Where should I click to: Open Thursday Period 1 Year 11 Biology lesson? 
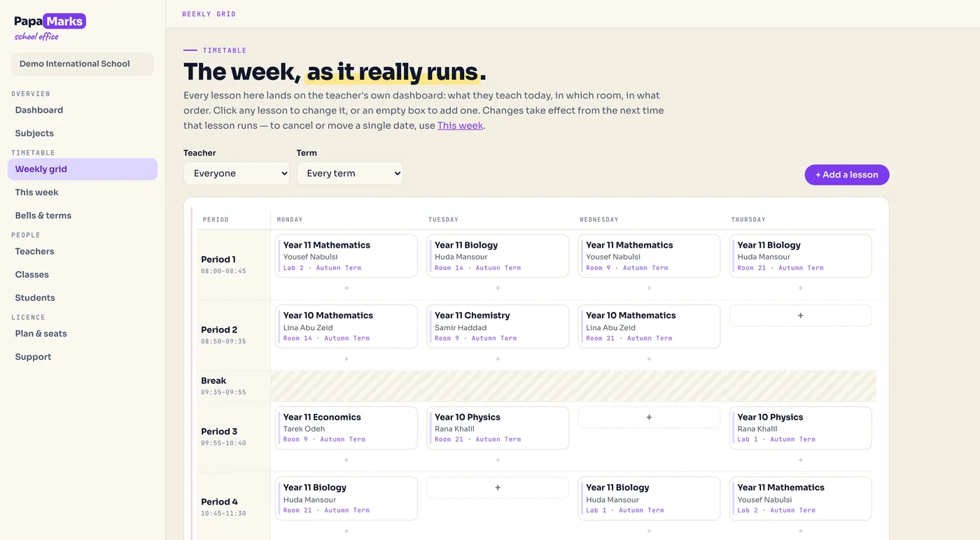(x=801, y=256)
